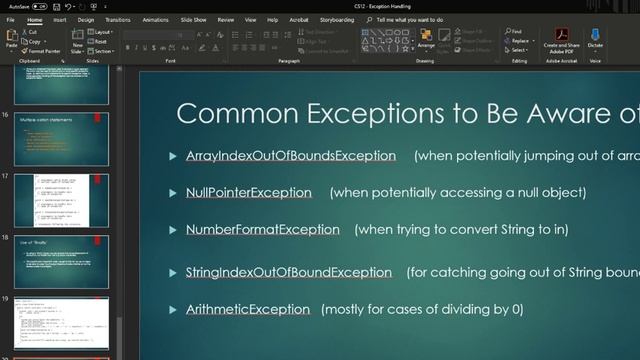The image size is (640, 360).
Task: Click the Replace button
Action: 516,41
